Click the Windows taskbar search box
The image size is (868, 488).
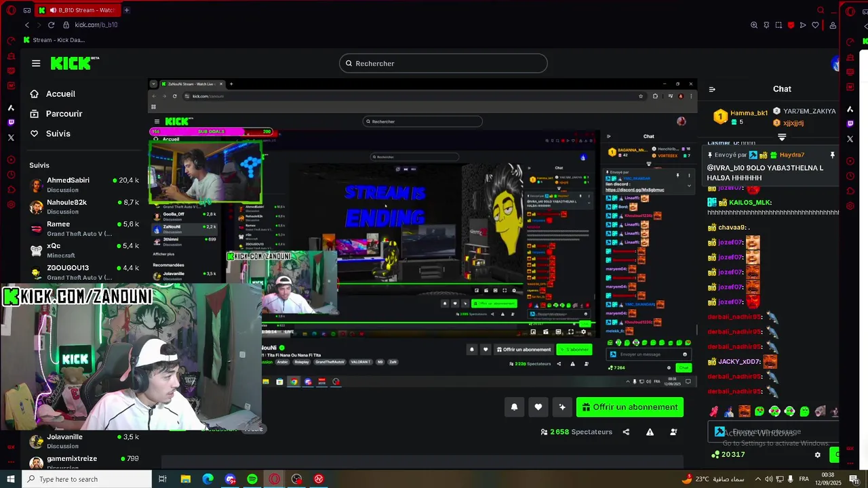pos(87,479)
